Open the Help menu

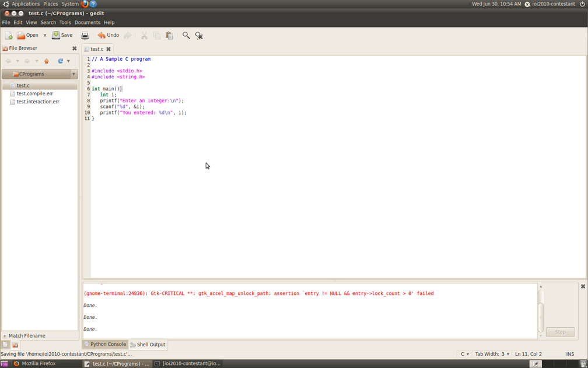[109, 23]
